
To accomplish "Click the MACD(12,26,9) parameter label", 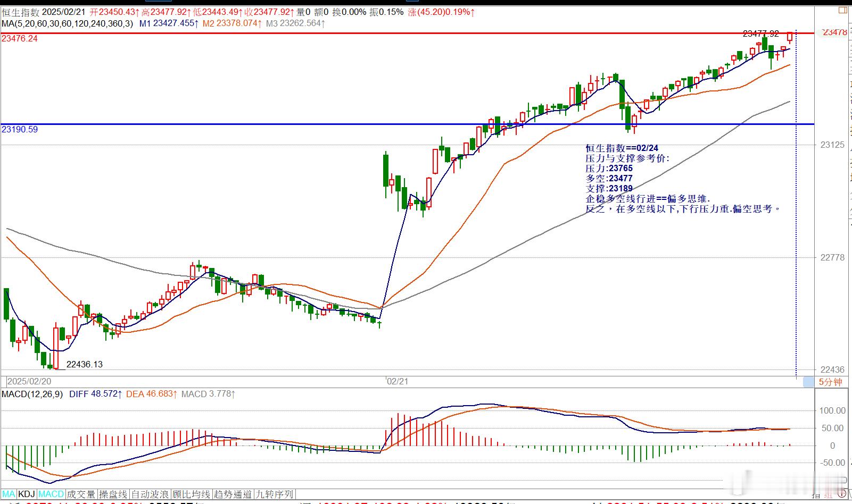I will (32, 394).
